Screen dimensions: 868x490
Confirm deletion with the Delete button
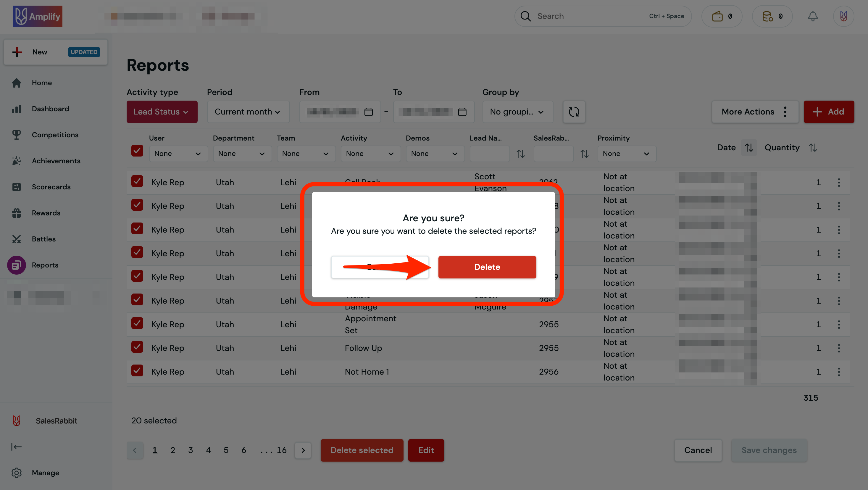click(487, 267)
